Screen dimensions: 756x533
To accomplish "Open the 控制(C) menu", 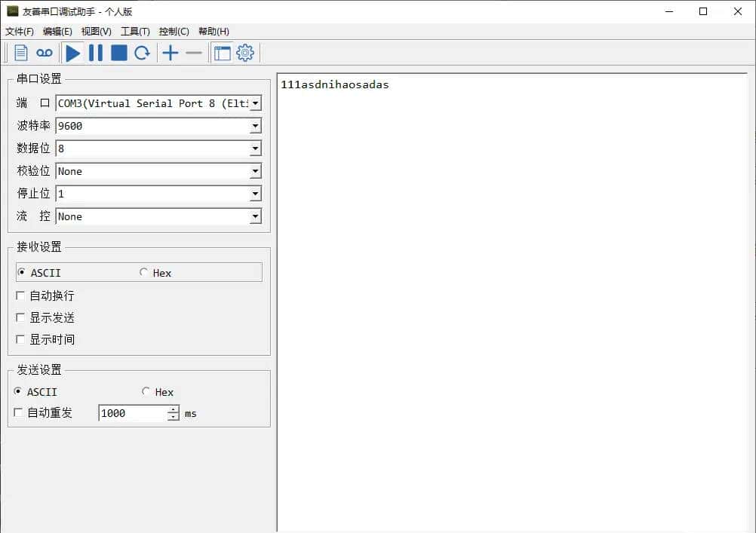I will click(174, 32).
